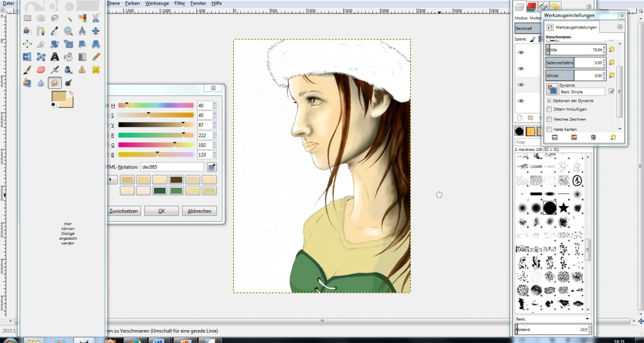This screenshot has height=343, width=644.
Task: Select the Move tool
Action: click(96, 31)
